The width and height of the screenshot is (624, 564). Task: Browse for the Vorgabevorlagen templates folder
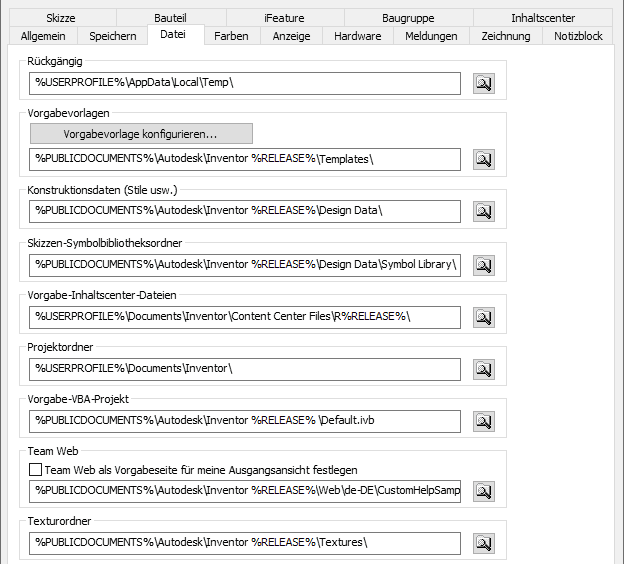coord(484,159)
